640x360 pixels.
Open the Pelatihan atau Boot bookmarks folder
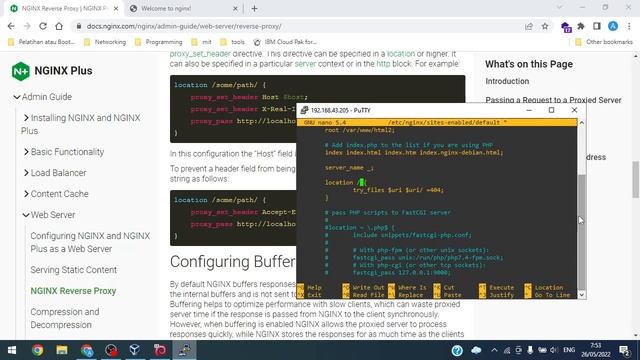pos(42,42)
